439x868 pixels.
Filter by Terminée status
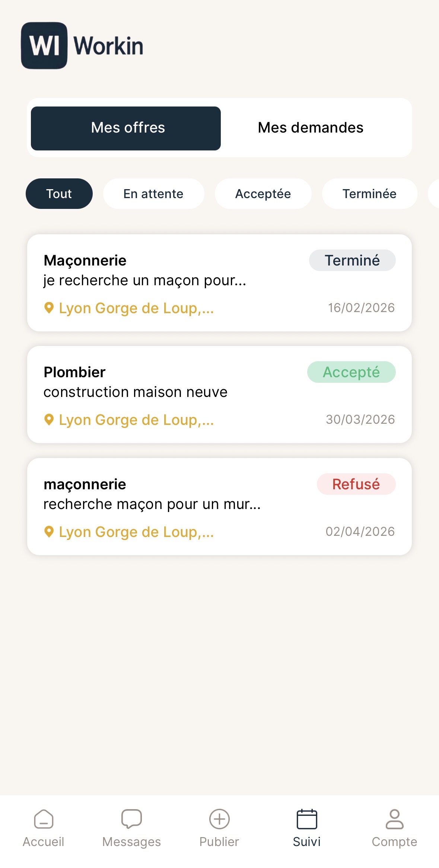pyautogui.click(x=369, y=194)
